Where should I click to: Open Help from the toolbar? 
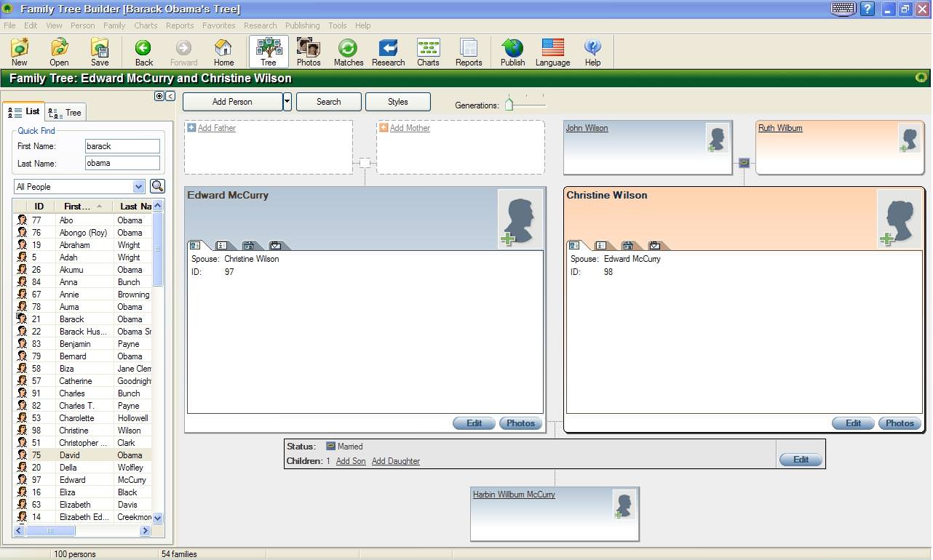(593, 52)
